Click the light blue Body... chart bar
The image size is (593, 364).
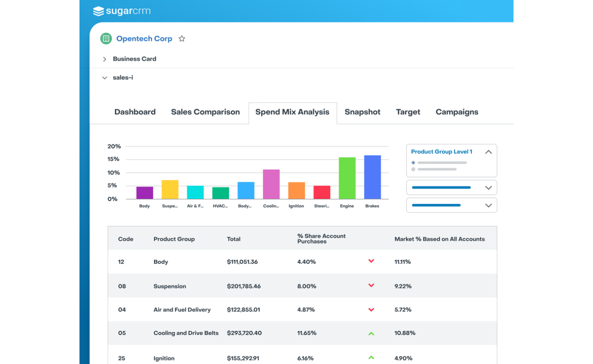pos(246,190)
